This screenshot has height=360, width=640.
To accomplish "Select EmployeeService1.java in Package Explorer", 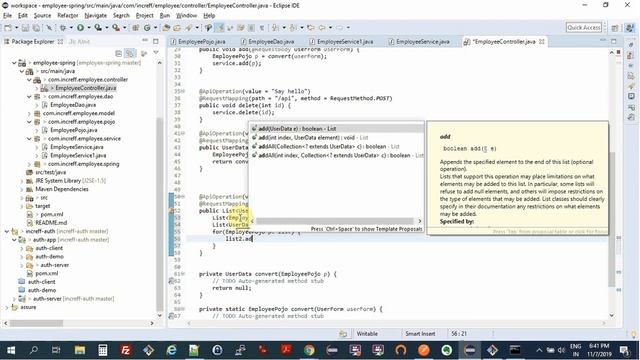I will pyautogui.click(x=78, y=156).
